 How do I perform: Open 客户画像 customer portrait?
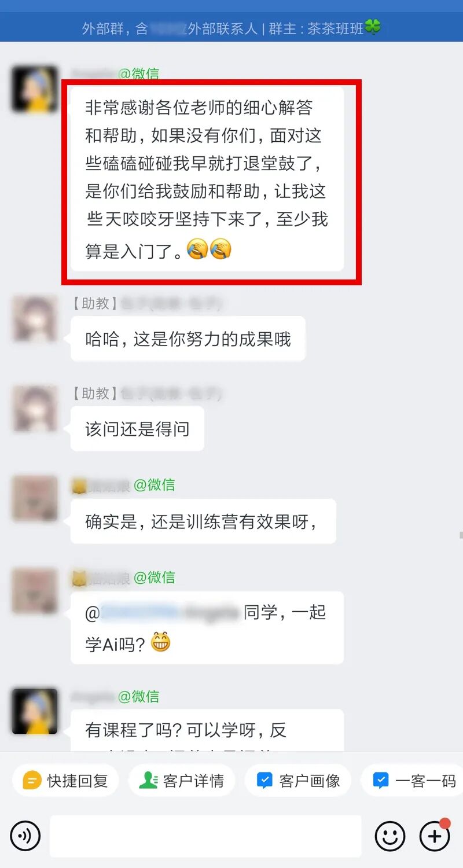pos(298,781)
